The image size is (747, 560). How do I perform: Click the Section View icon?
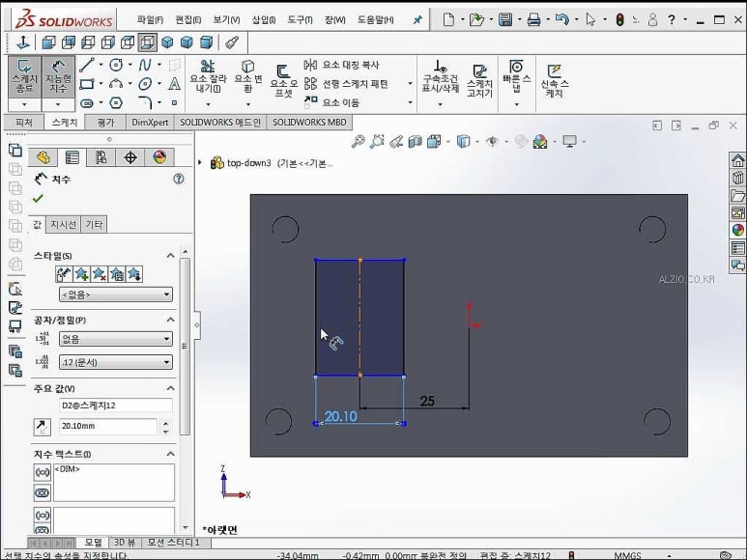pyautogui.click(x=415, y=141)
